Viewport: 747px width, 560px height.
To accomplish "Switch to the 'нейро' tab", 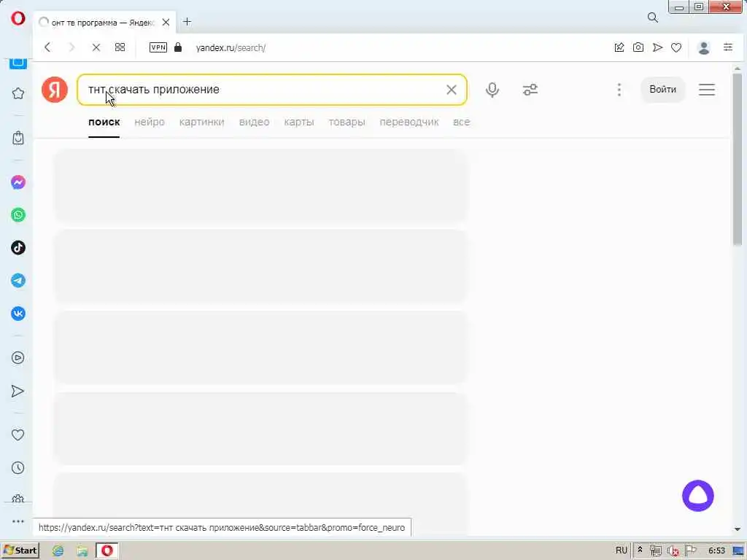I will (x=149, y=122).
